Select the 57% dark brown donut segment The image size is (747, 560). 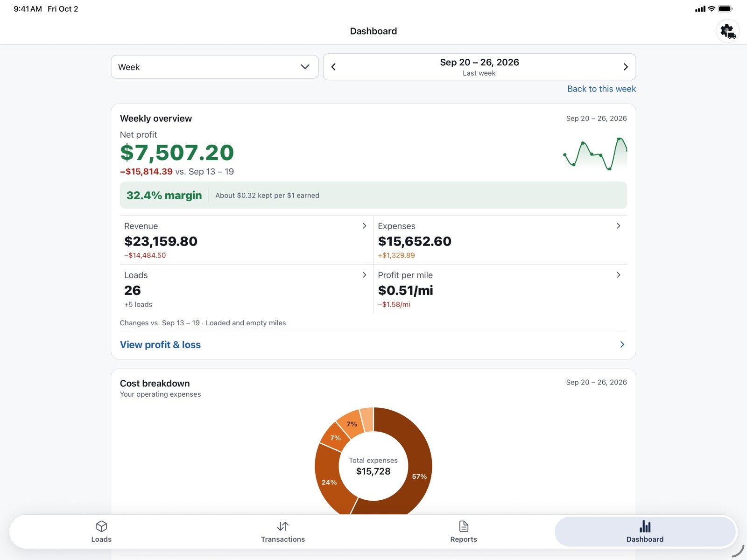coord(419,467)
